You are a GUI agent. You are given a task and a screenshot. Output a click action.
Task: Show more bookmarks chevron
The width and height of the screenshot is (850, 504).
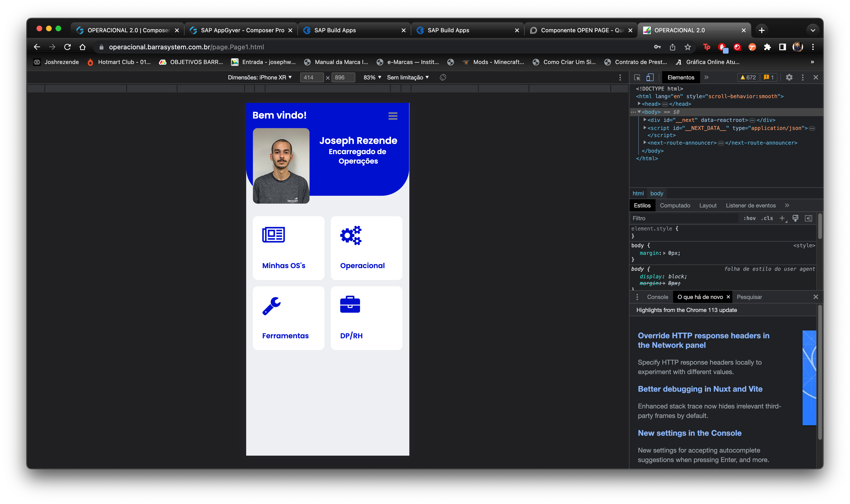(812, 62)
